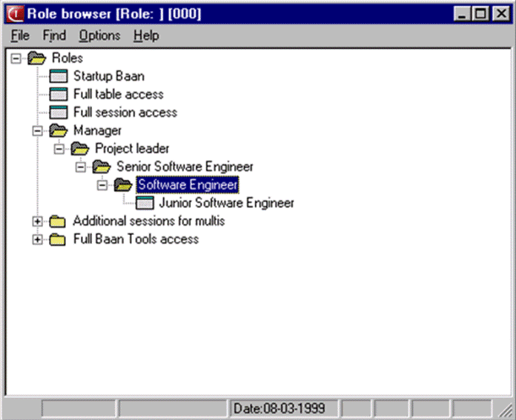The image size is (516, 420).
Task: Expand Full Baan Tools access node
Action: coord(38,239)
